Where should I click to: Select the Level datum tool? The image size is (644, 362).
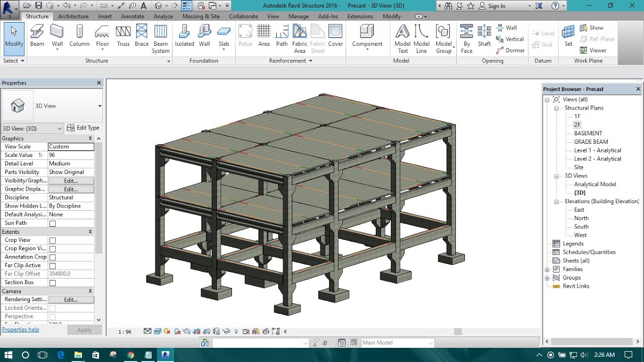[543, 33]
